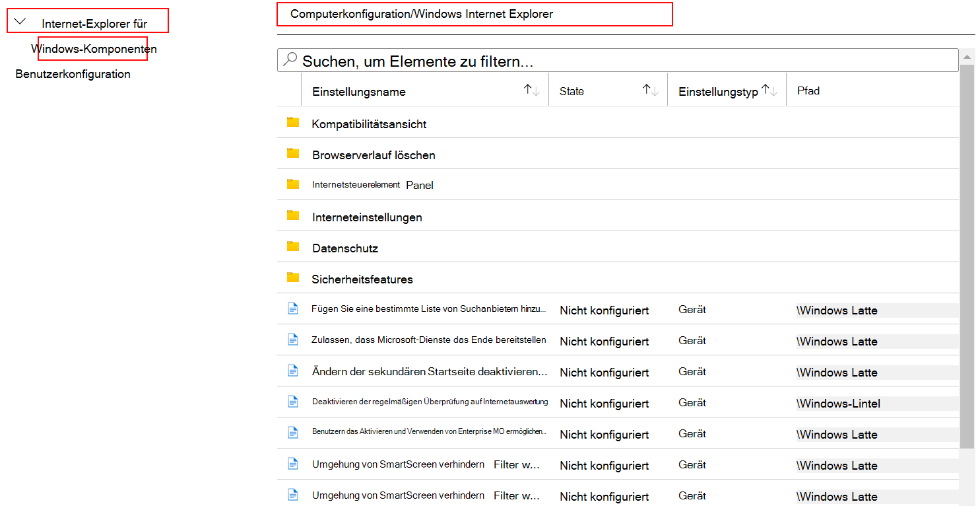Open Zulassen, dass Microsoft-Dienste setting

point(429,340)
